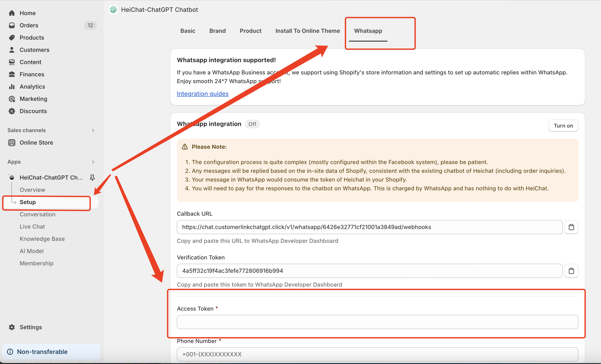Click the Orders inbox icon
Image resolution: width=601 pixels, height=364 pixels.
[x=12, y=25]
